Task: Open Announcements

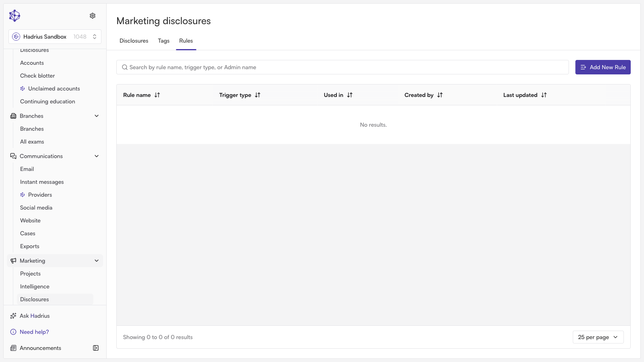Action: click(40, 348)
